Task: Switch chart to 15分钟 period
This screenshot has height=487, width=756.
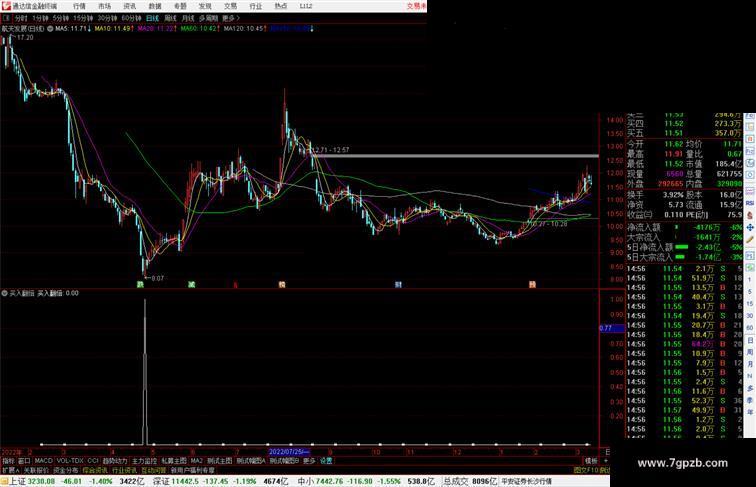Action: click(83, 18)
